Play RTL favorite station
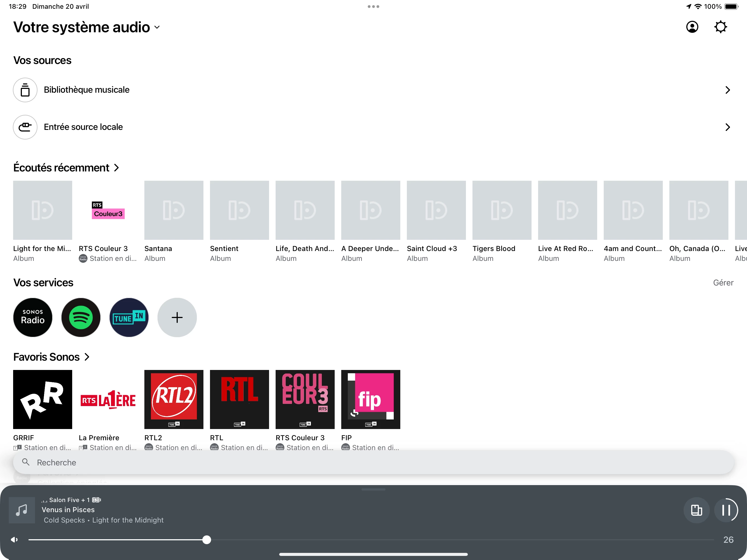Screen dimensions: 747x560 [x=240, y=399]
